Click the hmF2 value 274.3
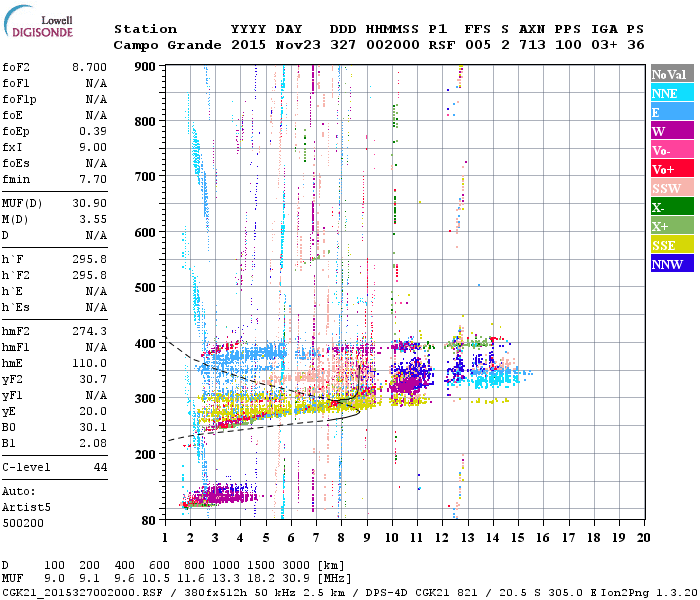The width and height of the screenshot is (700, 600). pos(89,332)
